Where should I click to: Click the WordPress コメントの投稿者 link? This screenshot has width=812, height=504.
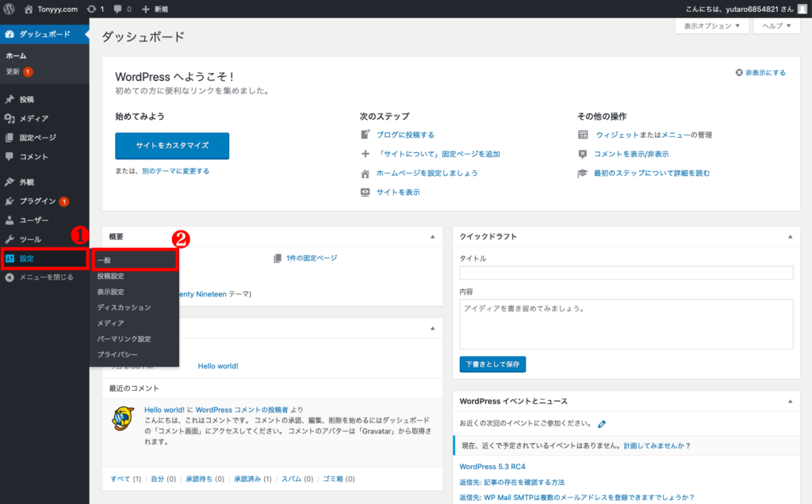(241, 410)
